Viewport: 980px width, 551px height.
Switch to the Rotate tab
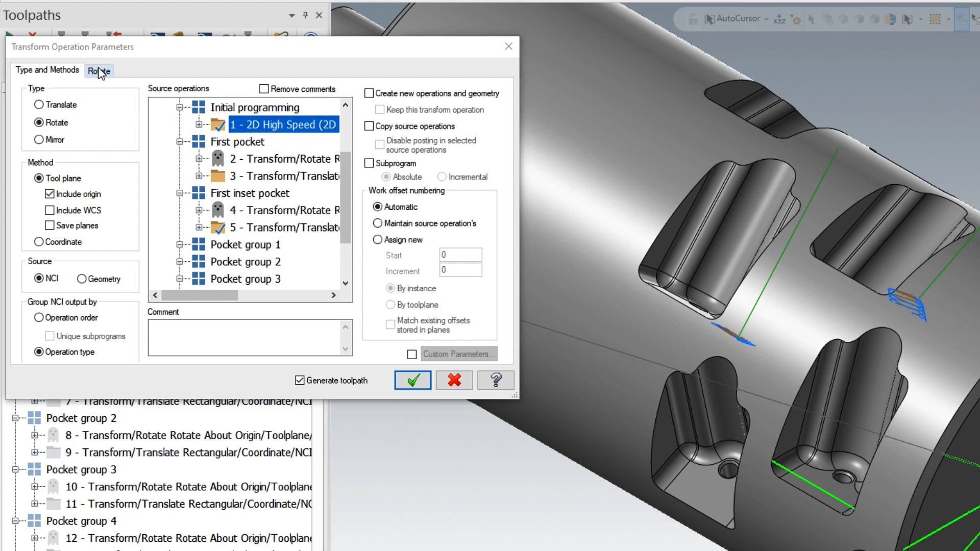[x=99, y=70]
